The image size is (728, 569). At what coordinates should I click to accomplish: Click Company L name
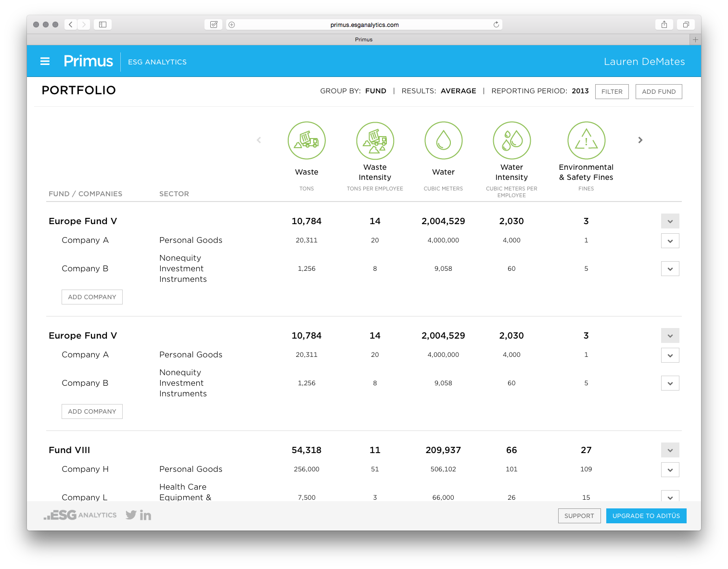pyautogui.click(x=85, y=497)
